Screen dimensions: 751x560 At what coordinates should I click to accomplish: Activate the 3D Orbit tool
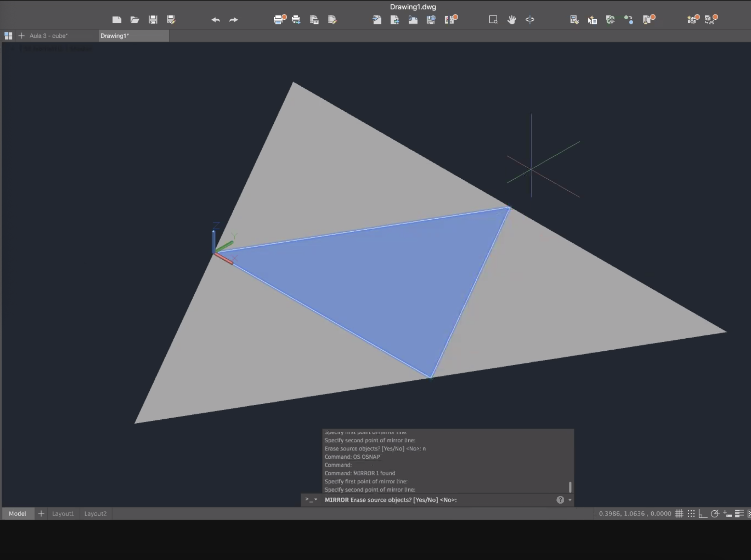click(x=530, y=20)
